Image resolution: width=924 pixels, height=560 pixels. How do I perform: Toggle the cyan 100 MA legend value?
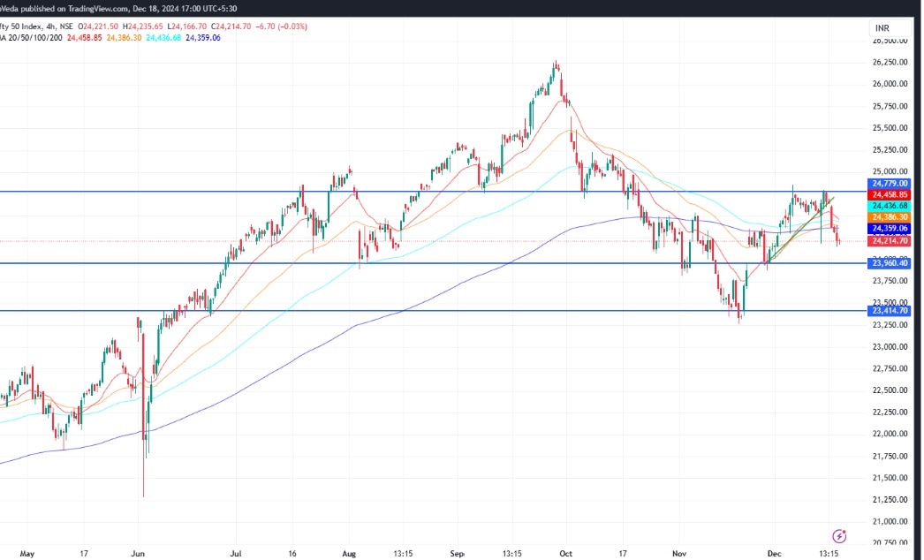tap(163, 38)
